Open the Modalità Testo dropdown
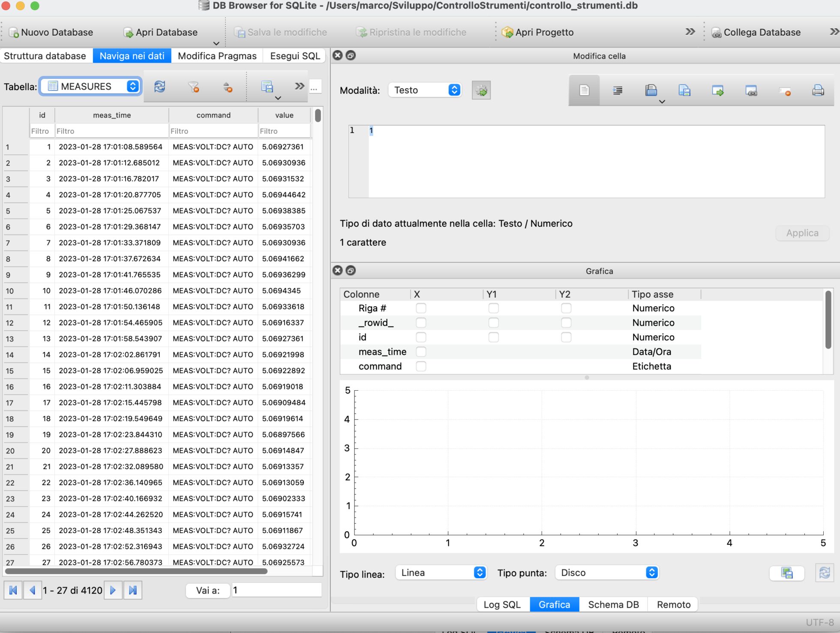 point(425,90)
